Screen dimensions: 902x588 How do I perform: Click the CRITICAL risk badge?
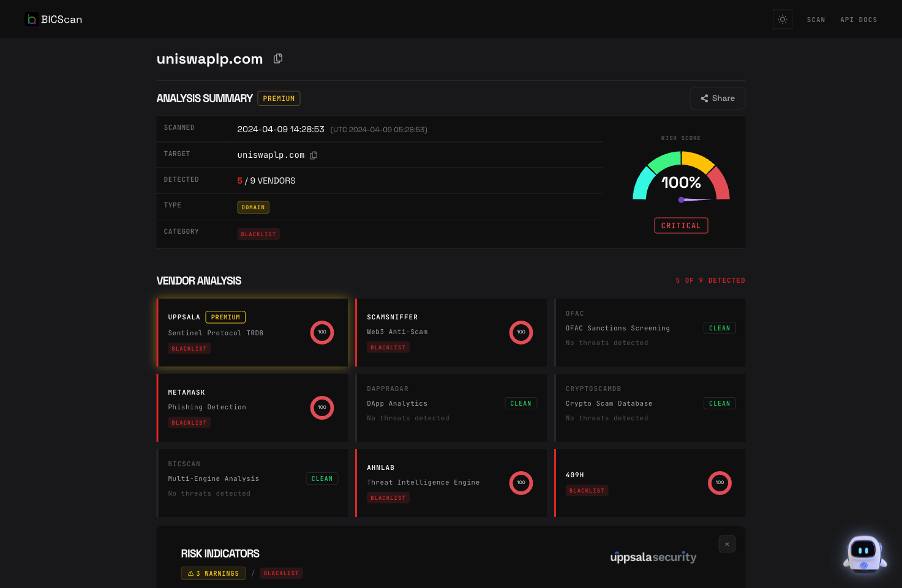[x=681, y=226]
